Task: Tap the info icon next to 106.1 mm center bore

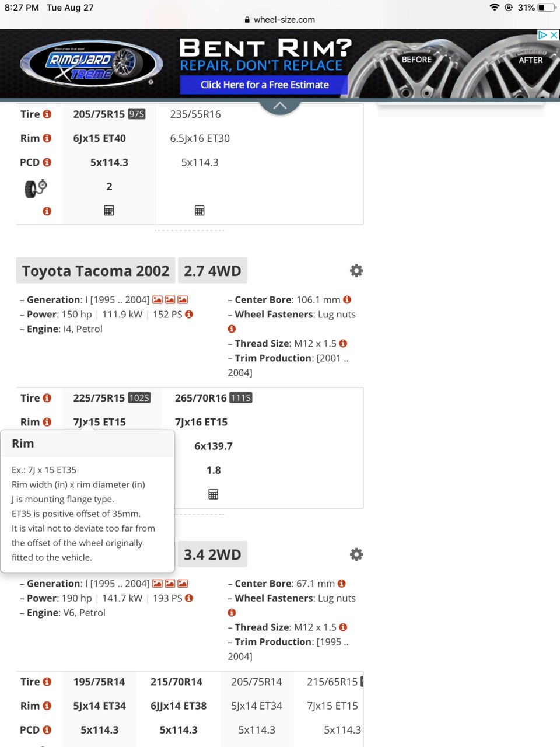Action: point(347,300)
